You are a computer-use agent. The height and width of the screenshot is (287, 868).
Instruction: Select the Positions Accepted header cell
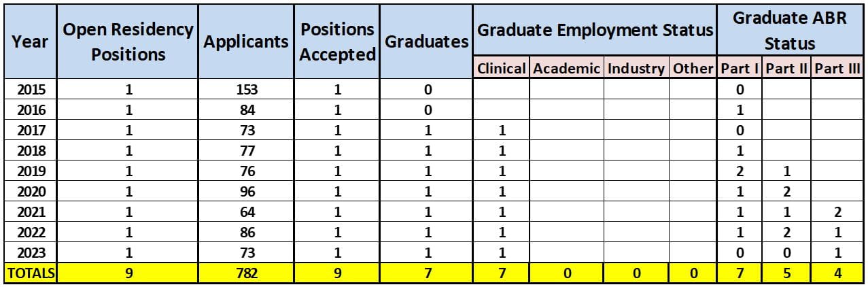[337, 41]
